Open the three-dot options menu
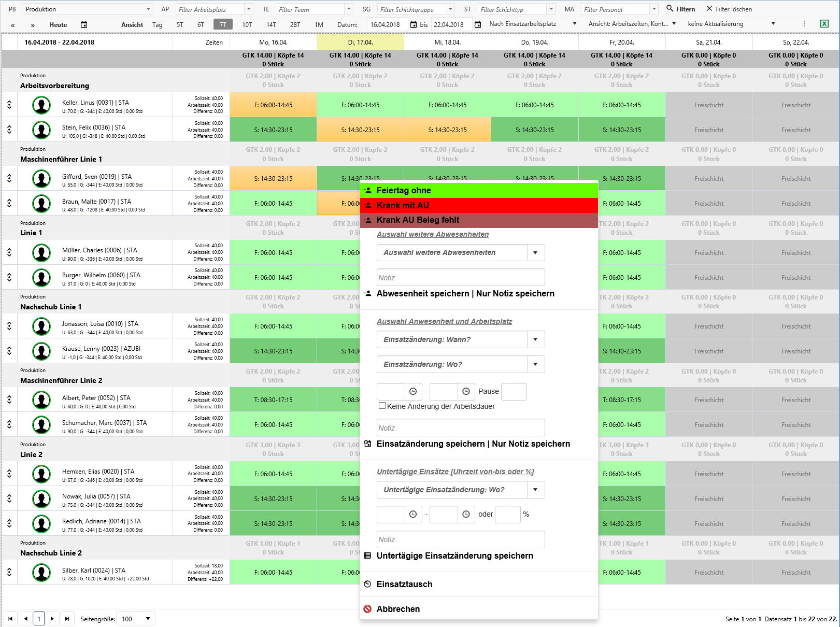The width and height of the screenshot is (840, 627). pos(804,24)
